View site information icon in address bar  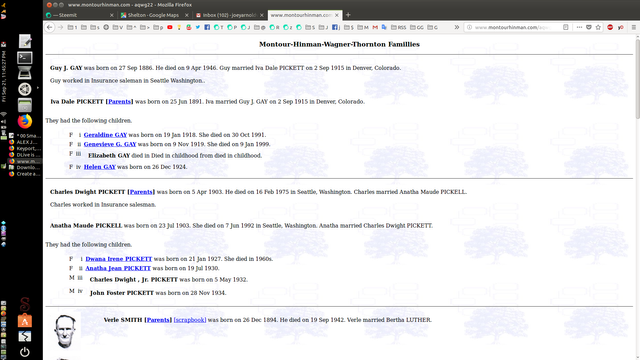tap(469, 27)
